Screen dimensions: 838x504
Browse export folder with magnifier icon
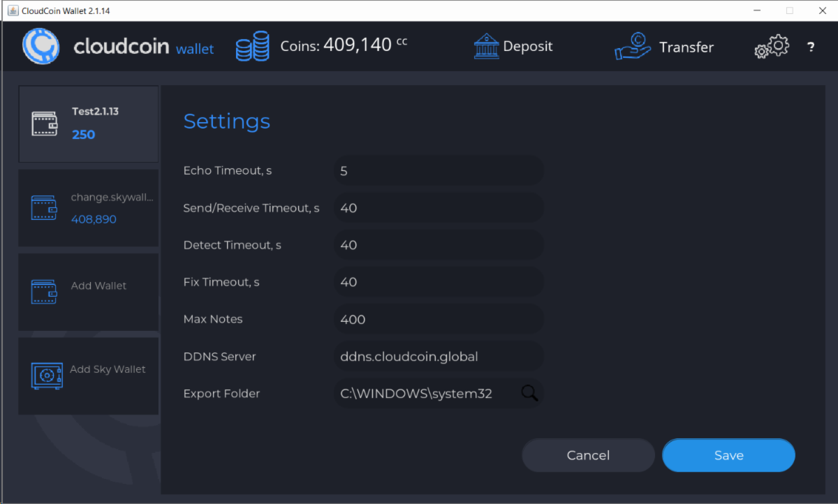pyautogui.click(x=529, y=393)
